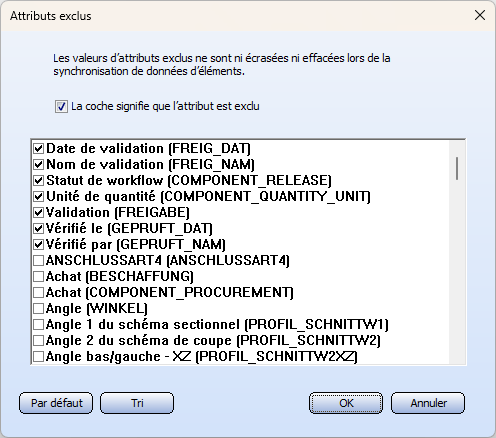
Task: Uncheck Vérifié le (GEPRUFT_DAT) checkbox
Action: (38, 228)
